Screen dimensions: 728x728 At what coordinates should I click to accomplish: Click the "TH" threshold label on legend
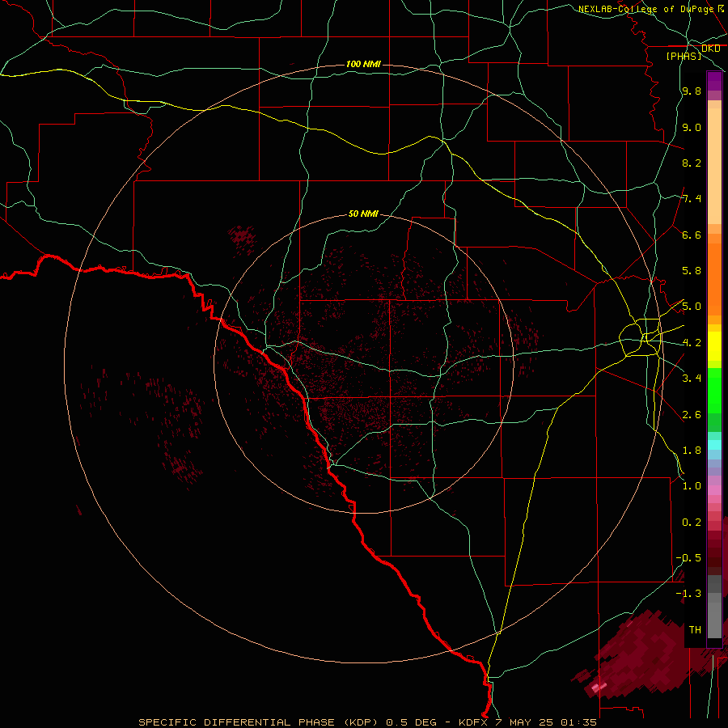tap(695, 630)
